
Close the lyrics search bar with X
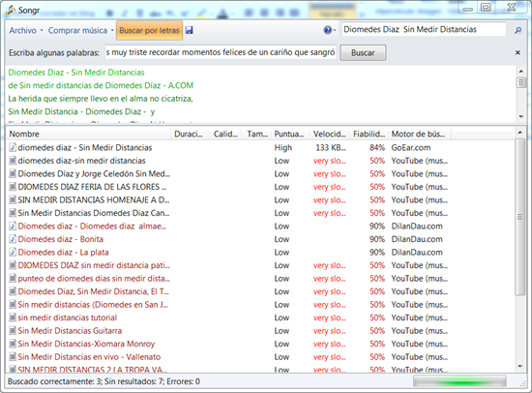[517, 52]
